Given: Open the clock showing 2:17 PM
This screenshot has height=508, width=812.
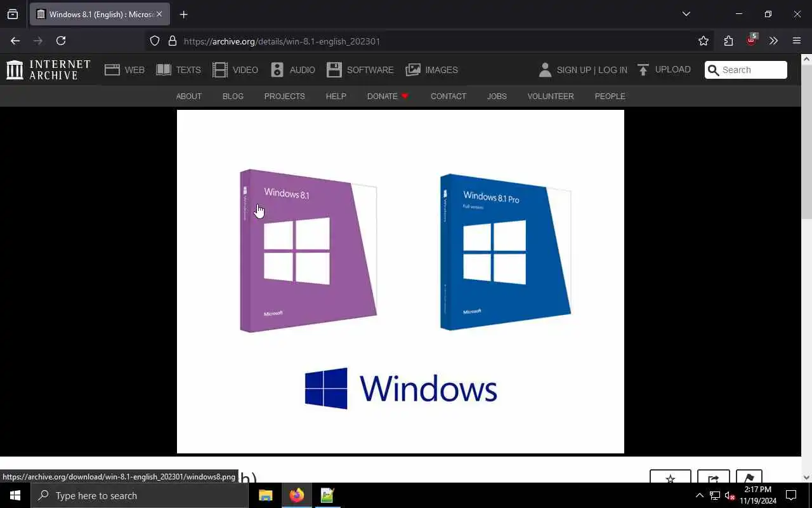Looking at the screenshot, I should pos(758,495).
